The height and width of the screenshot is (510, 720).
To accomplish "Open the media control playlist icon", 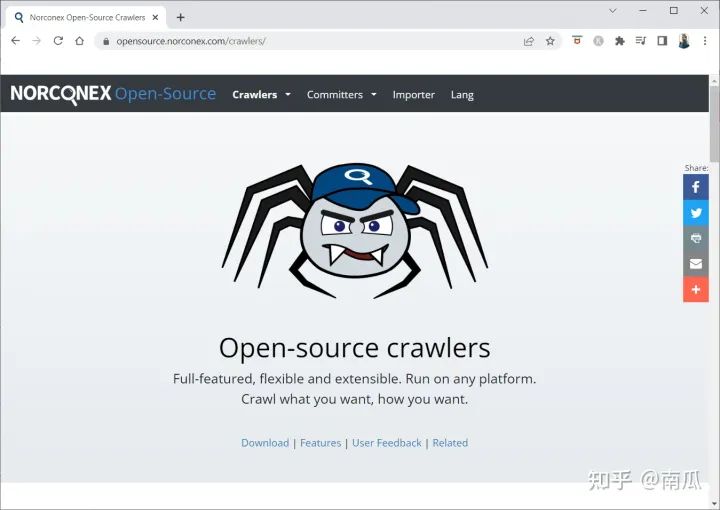I will [x=641, y=41].
